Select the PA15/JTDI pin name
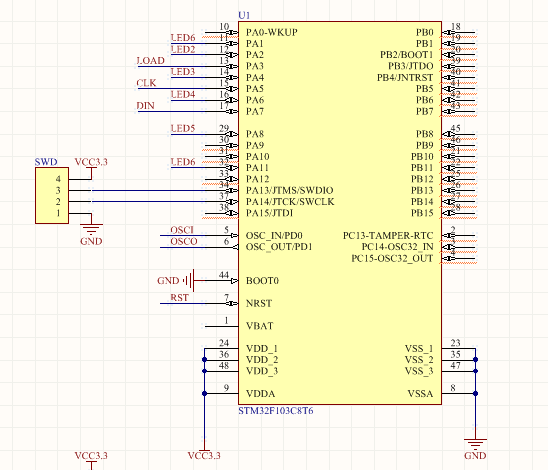Screen dimensions: 548x470 (x=269, y=213)
